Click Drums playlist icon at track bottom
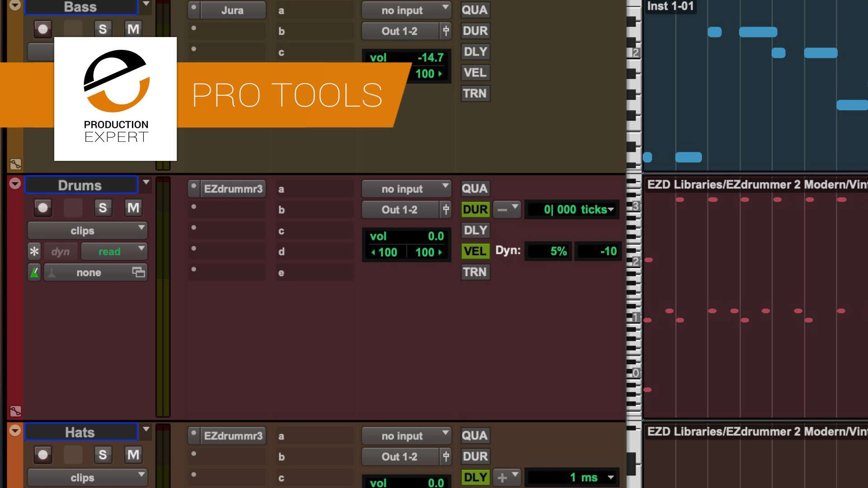Screen dimensions: 868x488 pyautogui.click(x=15, y=411)
